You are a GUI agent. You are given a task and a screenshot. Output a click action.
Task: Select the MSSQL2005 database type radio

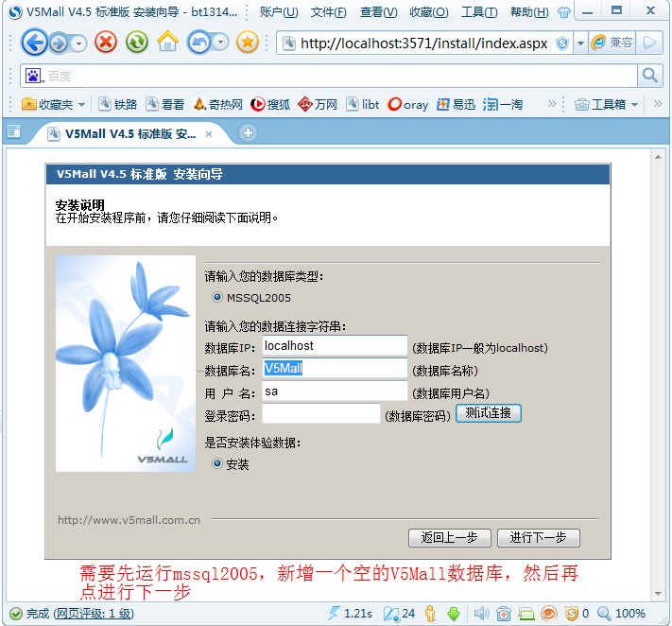click(217, 297)
